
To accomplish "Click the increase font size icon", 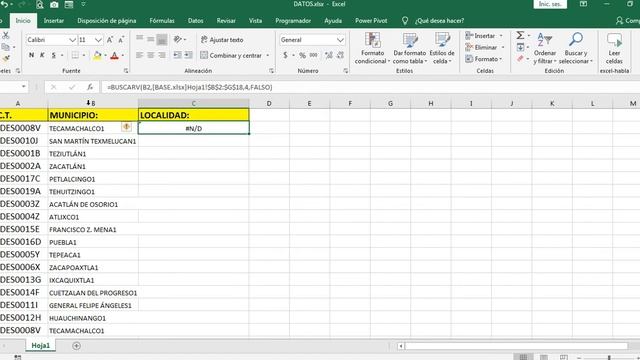I will click(x=110, y=40).
